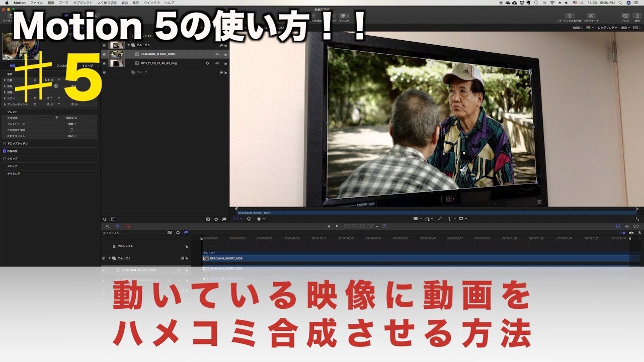644x362 pixels.
Task: Open the canvas color channels dropdown
Action: point(589,28)
